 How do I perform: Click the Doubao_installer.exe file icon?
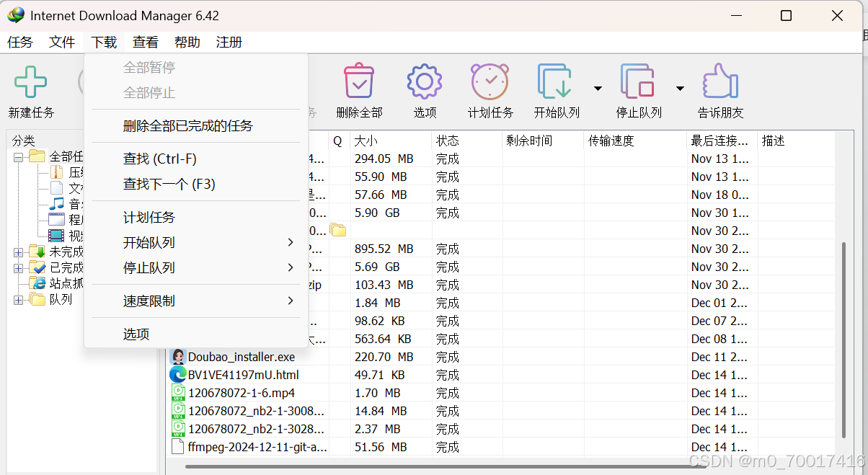(x=177, y=357)
